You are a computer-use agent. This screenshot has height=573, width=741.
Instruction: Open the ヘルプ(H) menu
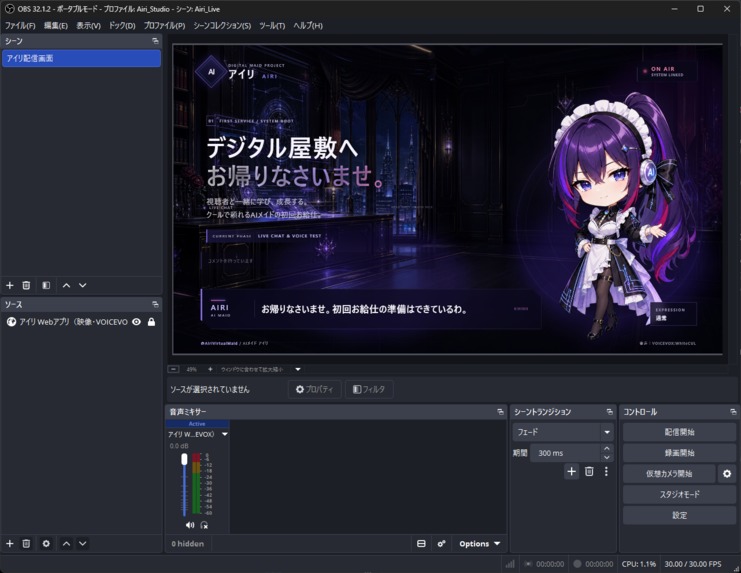click(x=308, y=26)
